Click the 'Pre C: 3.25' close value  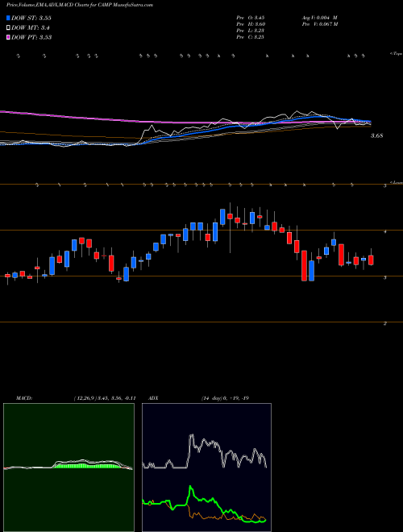pyautogui.click(x=251, y=37)
